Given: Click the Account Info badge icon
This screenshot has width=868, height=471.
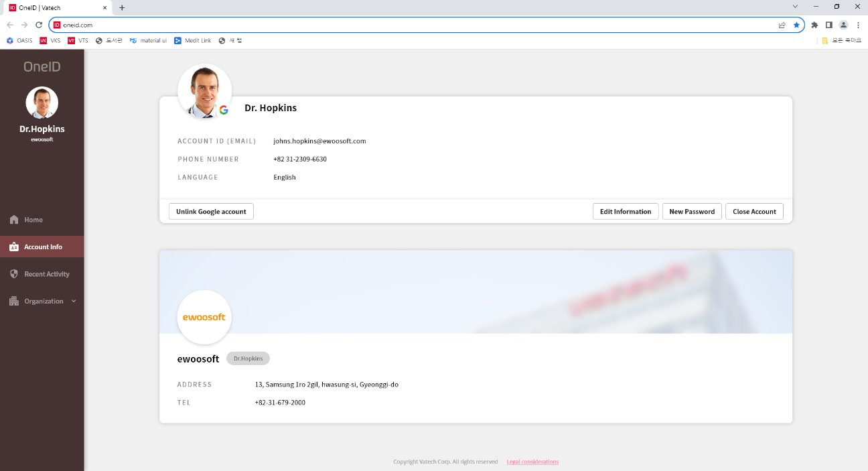Looking at the screenshot, I should [14, 247].
